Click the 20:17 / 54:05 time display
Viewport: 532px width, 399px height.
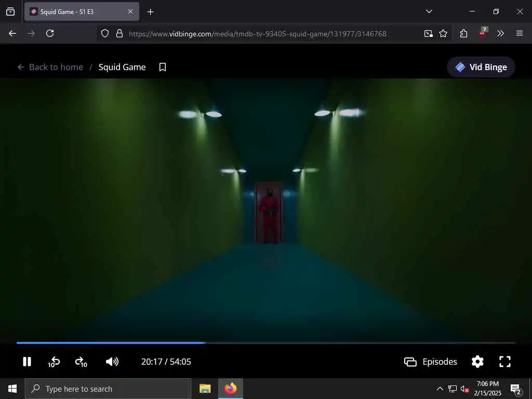pyautogui.click(x=166, y=362)
